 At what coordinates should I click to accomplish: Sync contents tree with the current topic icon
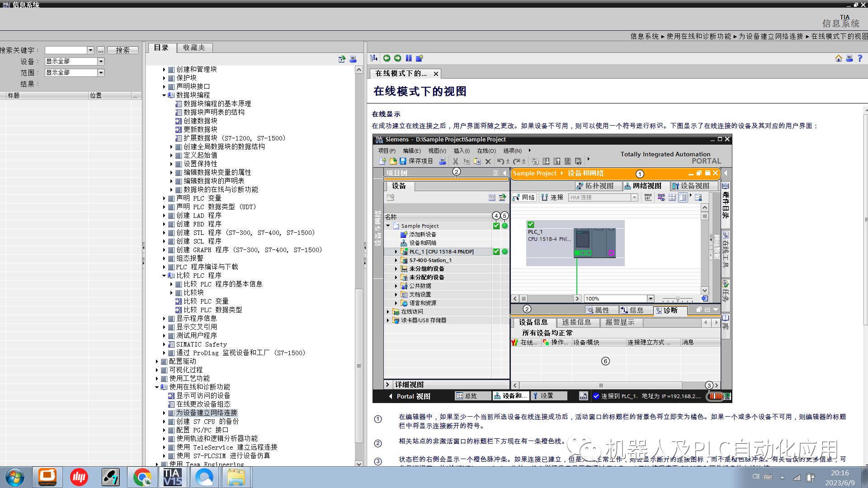click(342, 59)
